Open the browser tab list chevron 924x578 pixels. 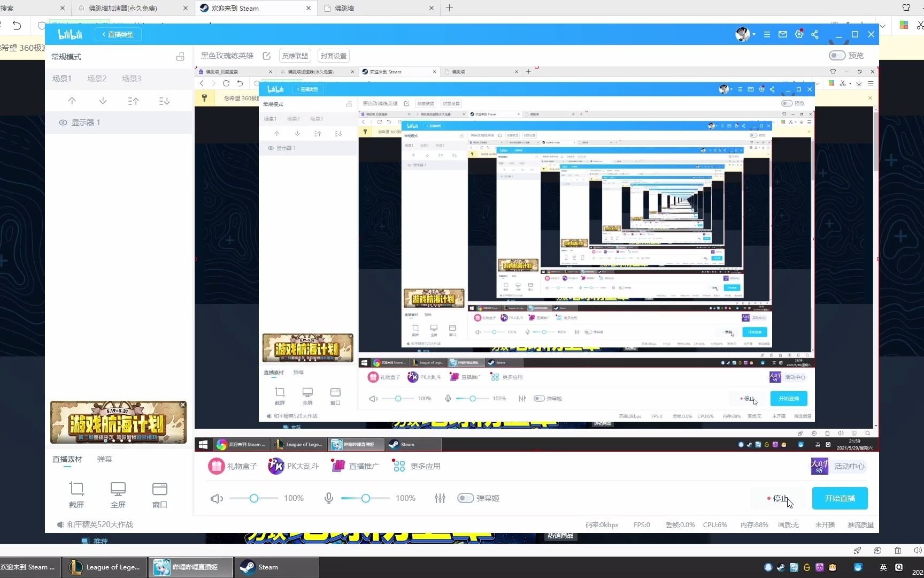(x=882, y=25)
